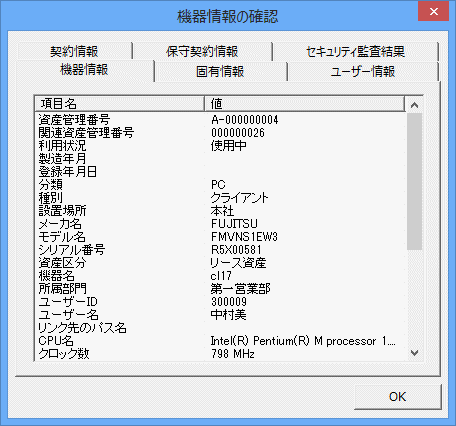This screenshot has height=426, width=456.
Task: Click the value 中村美
Action: (228, 315)
